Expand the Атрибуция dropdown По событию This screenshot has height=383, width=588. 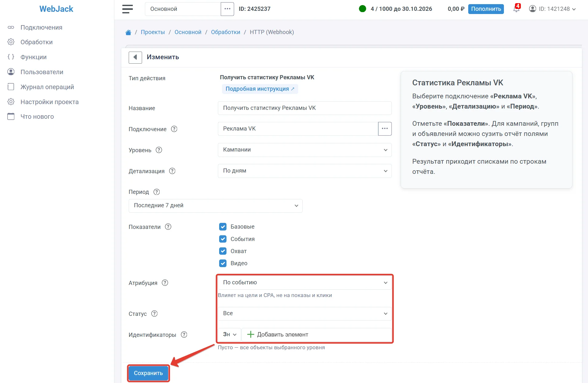tap(305, 283)
